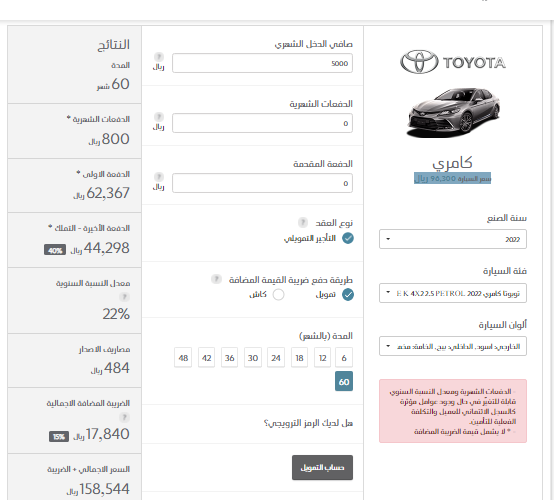Select the 24 months duration option
554x500 pixels.
[x=276, y=358]
